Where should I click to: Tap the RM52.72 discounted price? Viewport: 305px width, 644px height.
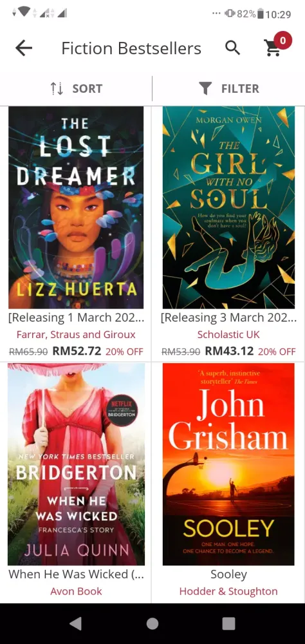(77, 351)
